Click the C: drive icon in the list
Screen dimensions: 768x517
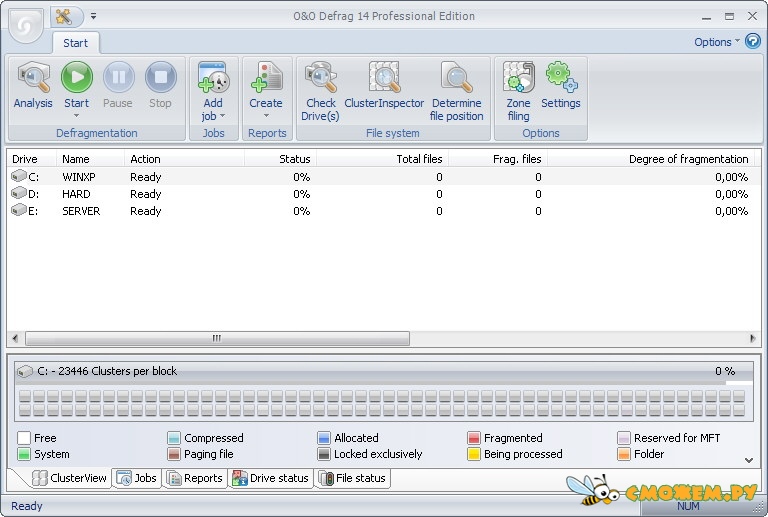click(19, 176)
